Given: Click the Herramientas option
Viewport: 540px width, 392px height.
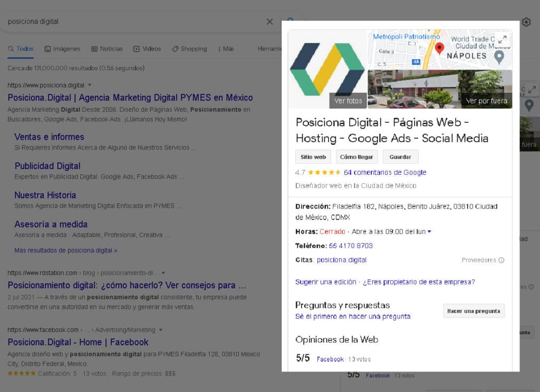Looking at the screenshot, I should [269, 49].
